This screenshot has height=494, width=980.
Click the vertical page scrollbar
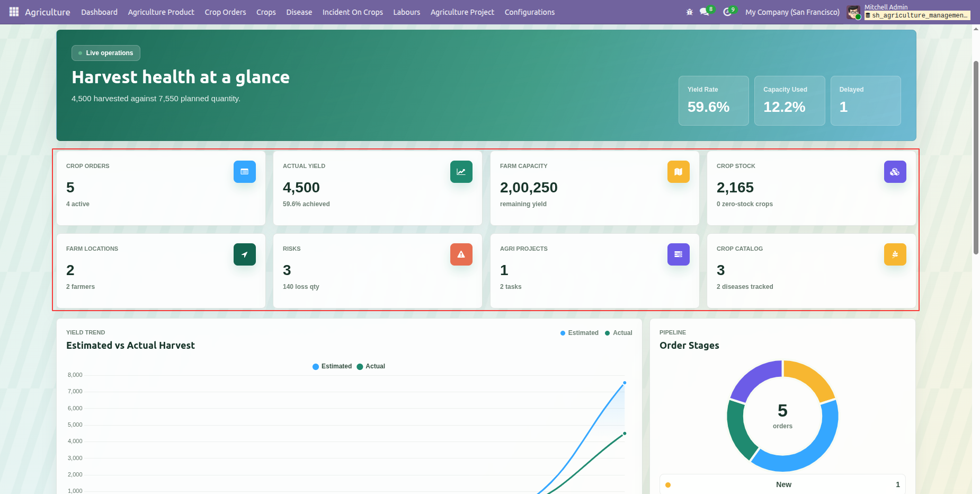pos(976,158)
